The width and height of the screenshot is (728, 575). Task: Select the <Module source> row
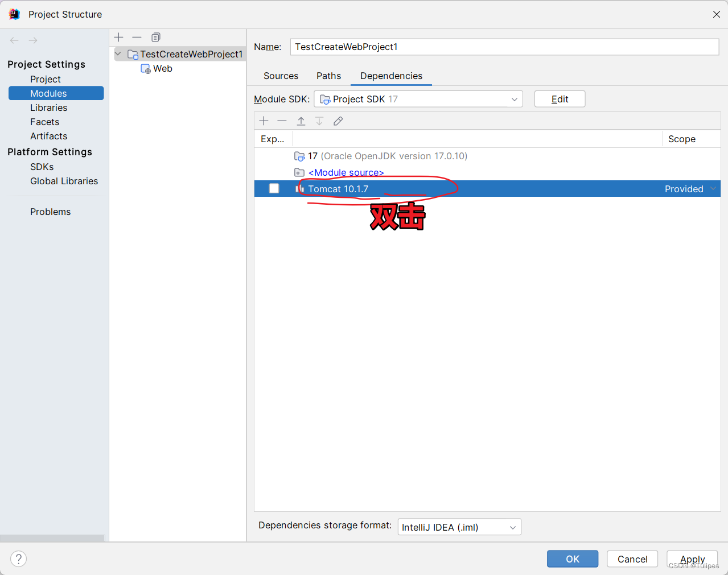pyautogui.click(x=487, y=172)
